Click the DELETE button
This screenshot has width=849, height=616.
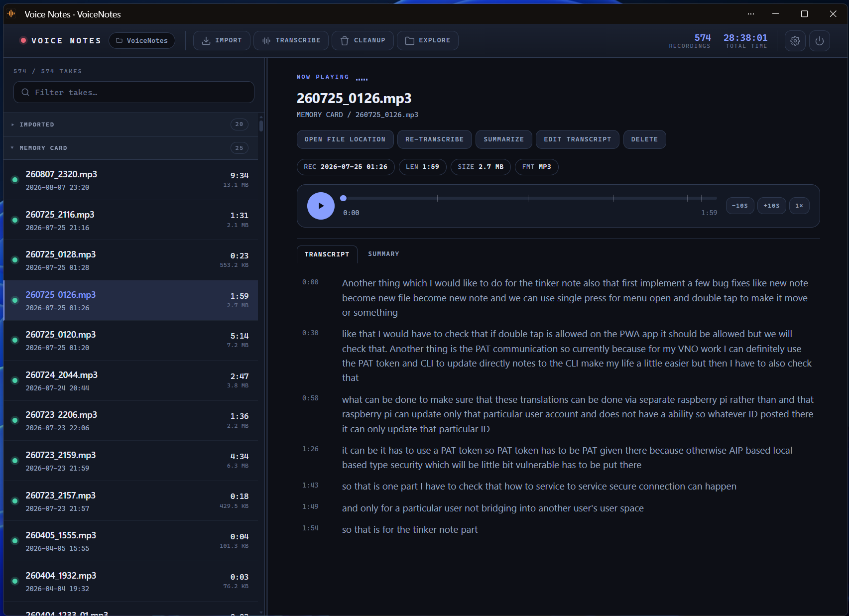[x=645, y=139]
